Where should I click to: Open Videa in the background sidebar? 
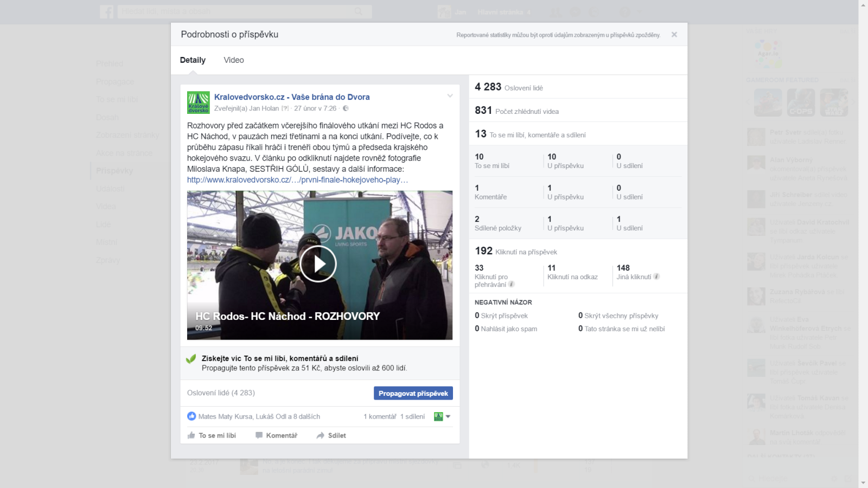tap(106, 207)
